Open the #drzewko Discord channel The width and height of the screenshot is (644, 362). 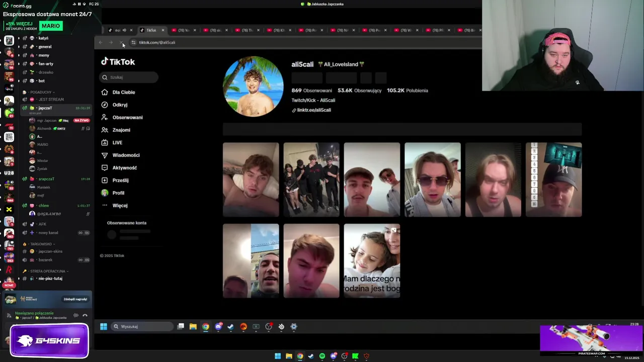point(45,72)
